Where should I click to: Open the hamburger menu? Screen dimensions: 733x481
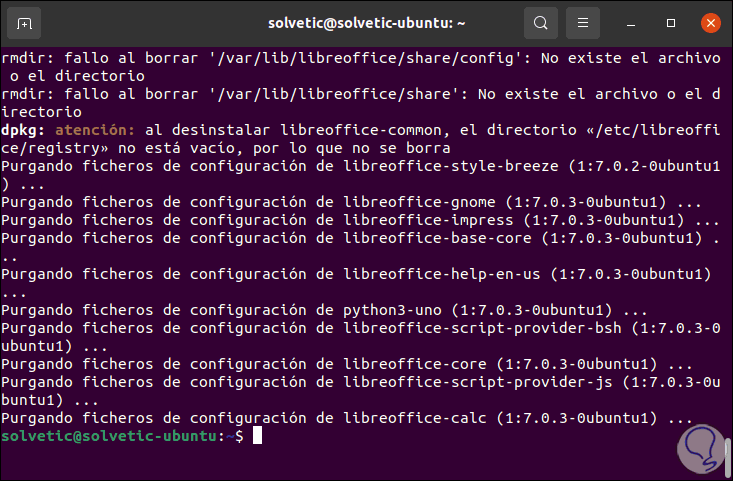[x=582, y=23]
